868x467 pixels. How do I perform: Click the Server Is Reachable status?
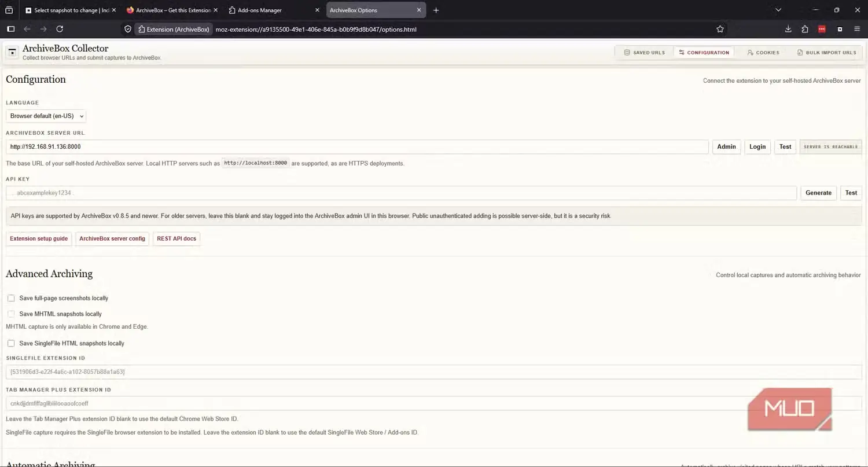(x=830, y=146)
